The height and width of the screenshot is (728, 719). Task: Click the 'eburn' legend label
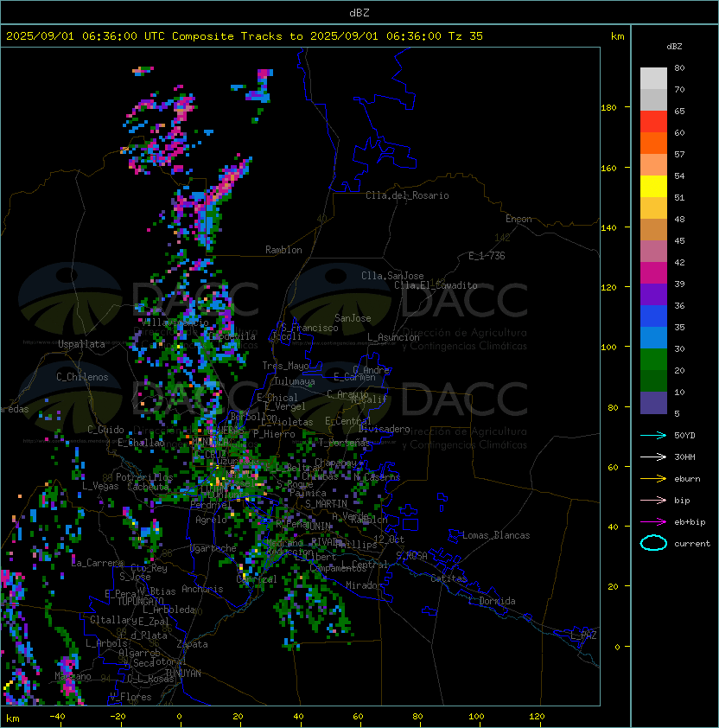[687, 479]
